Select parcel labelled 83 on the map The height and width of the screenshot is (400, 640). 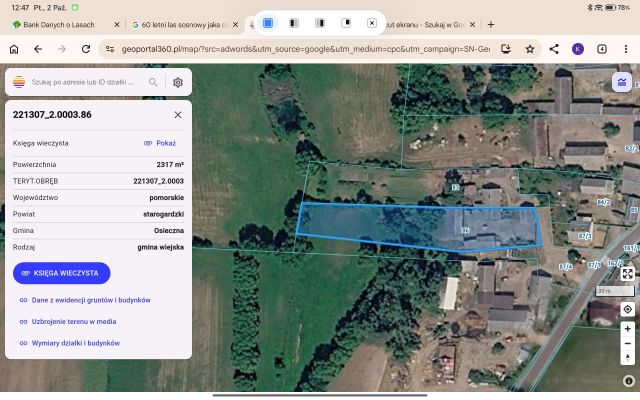(x=455, y=187)
